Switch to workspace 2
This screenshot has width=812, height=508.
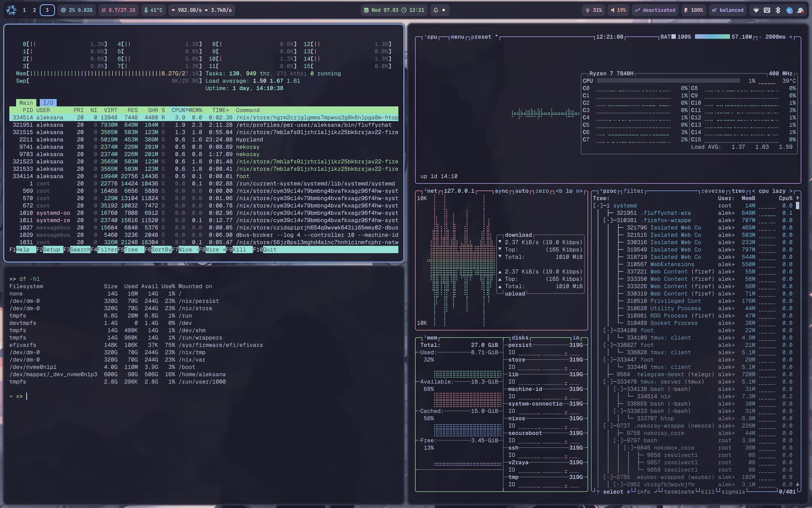[34, 10]
